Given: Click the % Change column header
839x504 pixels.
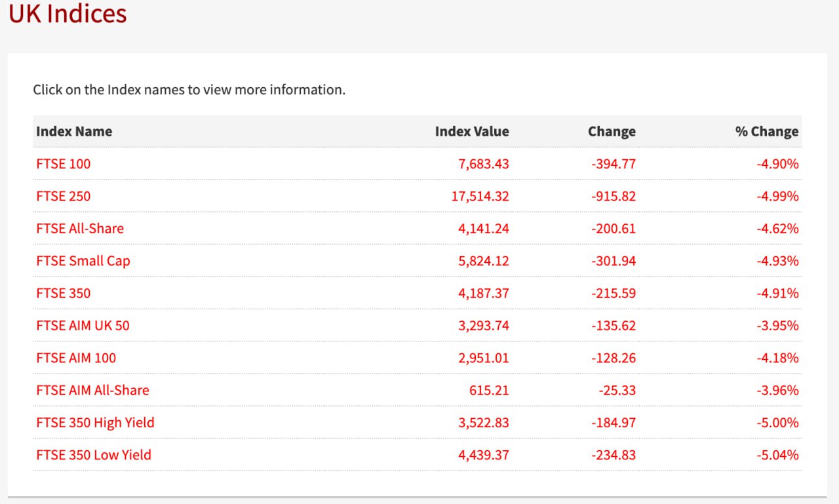Looking at the screenshot, I should coord(767,131).
